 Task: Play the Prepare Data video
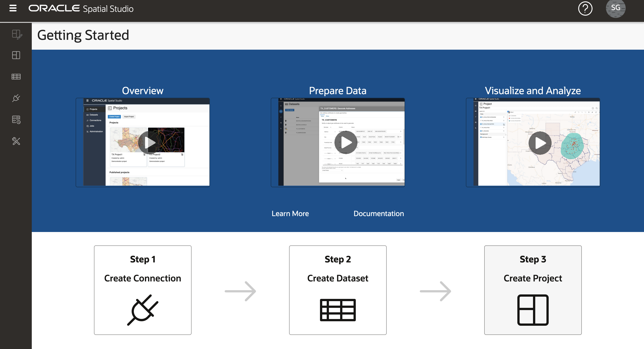click(x=346, y=143)
